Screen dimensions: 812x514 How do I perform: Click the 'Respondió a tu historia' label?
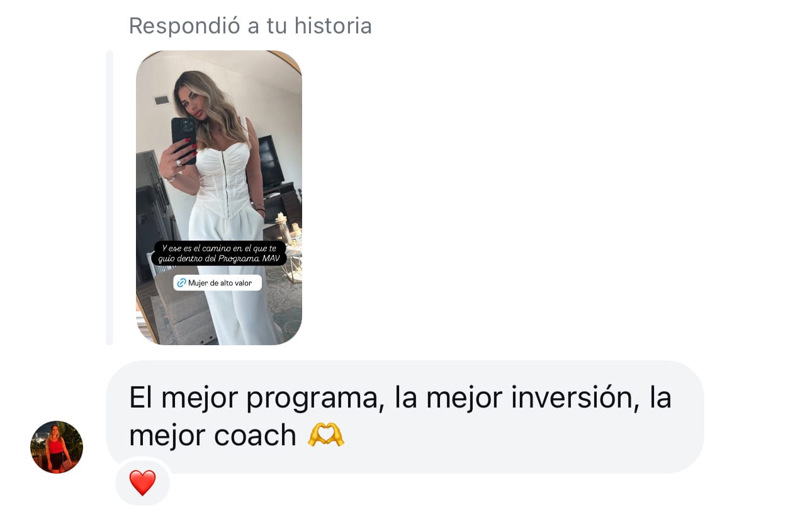(250, 26)
